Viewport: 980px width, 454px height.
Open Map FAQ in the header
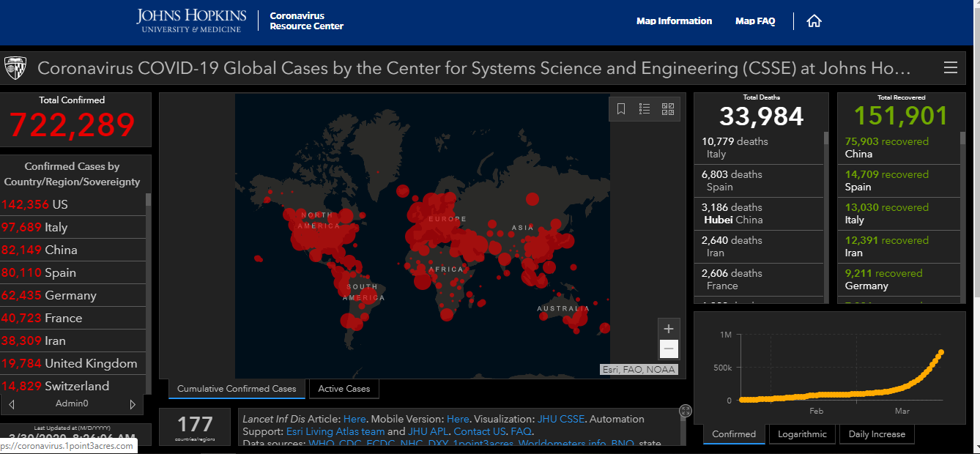tap(755, 21)
